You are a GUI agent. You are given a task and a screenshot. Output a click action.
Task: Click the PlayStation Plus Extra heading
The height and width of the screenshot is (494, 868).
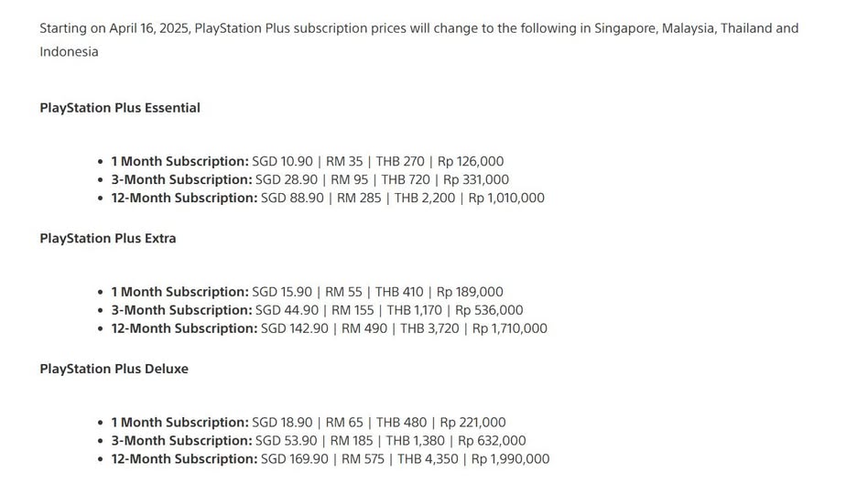[108, 239]
